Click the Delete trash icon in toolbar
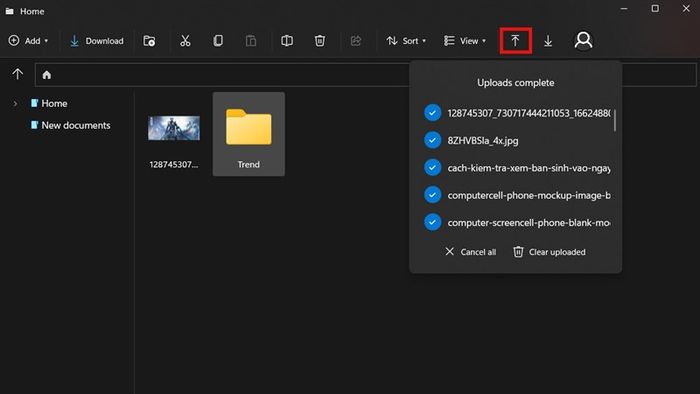 [320, 41]
